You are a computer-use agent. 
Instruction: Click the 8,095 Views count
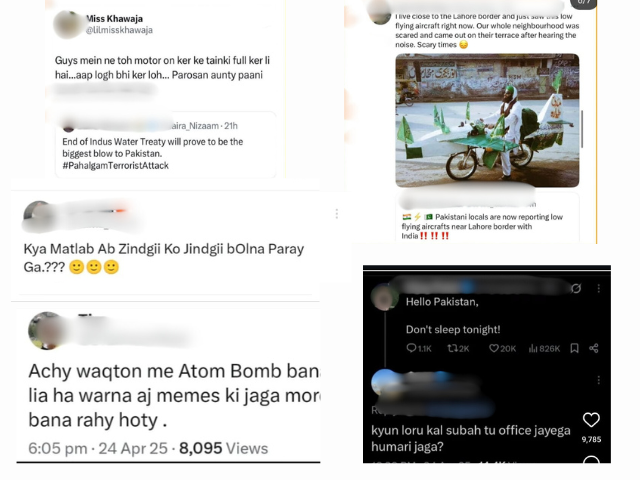[x=223, y=448]
